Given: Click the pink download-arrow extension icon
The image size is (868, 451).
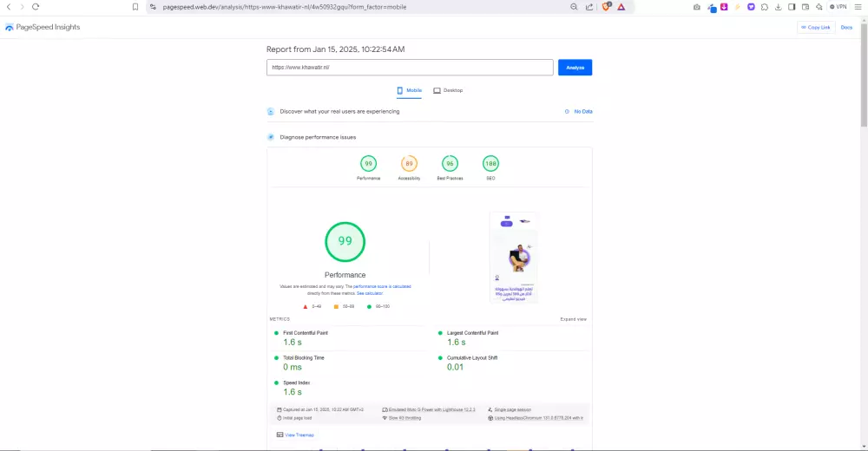Looking at the screenshot, I should tap(724, 7).
